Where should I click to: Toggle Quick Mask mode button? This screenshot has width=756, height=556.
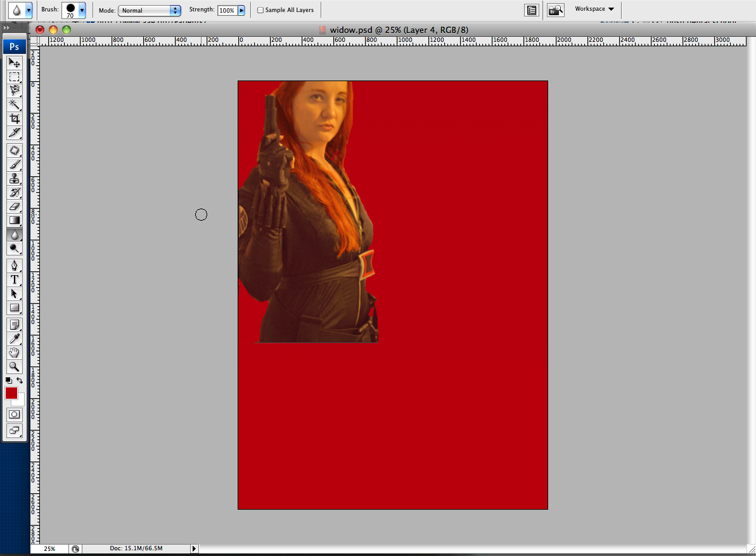(15, 414)
